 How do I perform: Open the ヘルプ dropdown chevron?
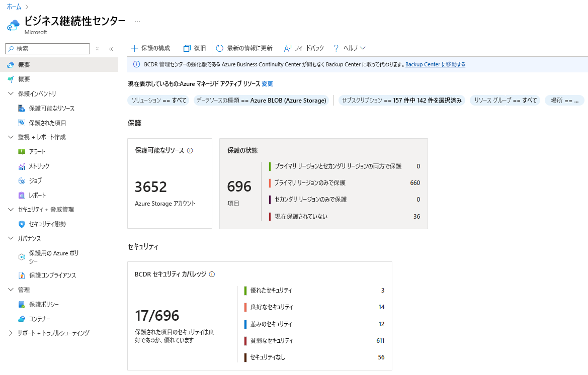363,48
